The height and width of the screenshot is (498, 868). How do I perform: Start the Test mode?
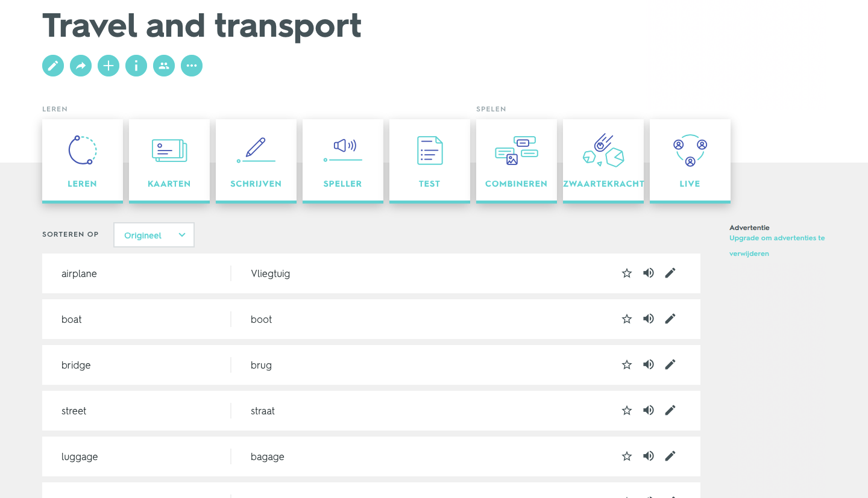click(x=430, y=161)
